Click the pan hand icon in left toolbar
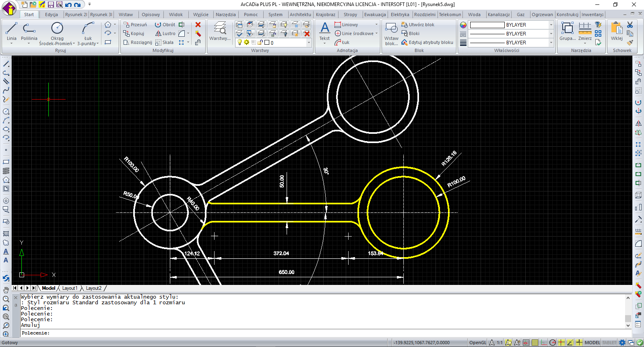644x347 pixels. (x=6, y=290)
